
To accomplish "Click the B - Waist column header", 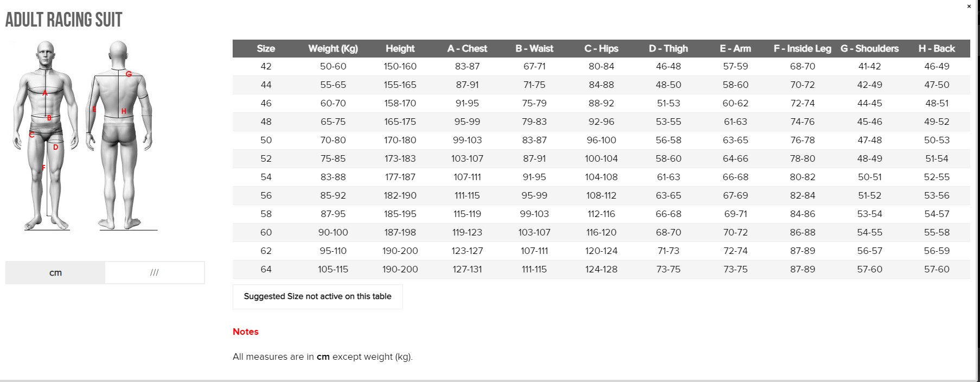I will 534,48.
